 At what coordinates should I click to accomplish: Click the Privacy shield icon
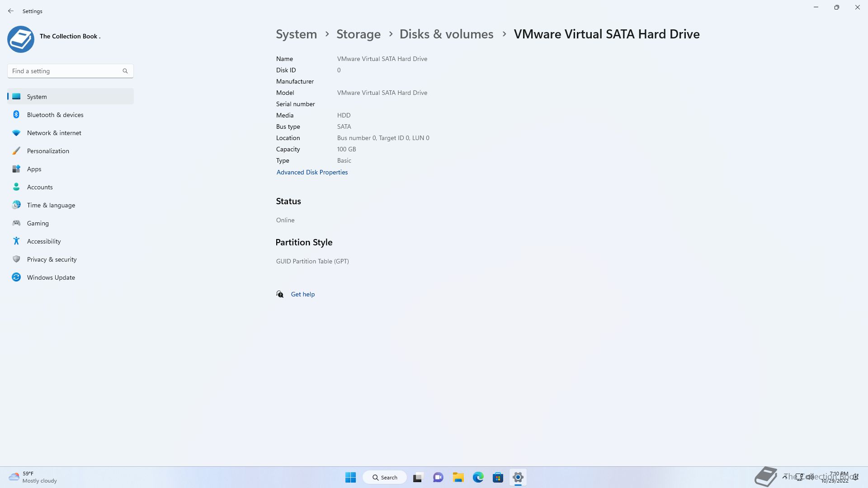pos(16,259)
